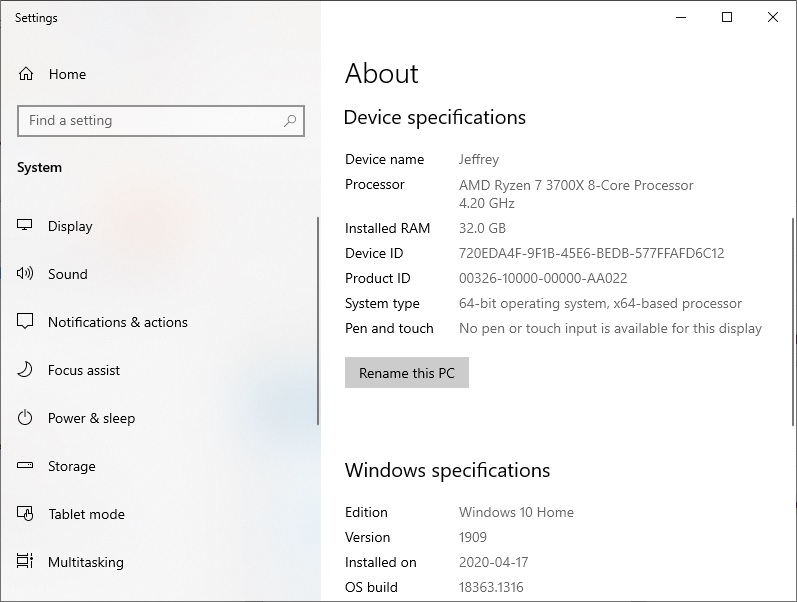Screen dimensions: 797x602
Task: Click the Notifications speech bubble icon
Action: (x=25, y=321)
